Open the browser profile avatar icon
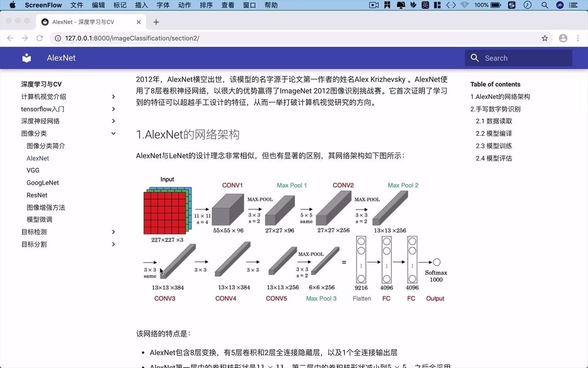 [563, 38]
